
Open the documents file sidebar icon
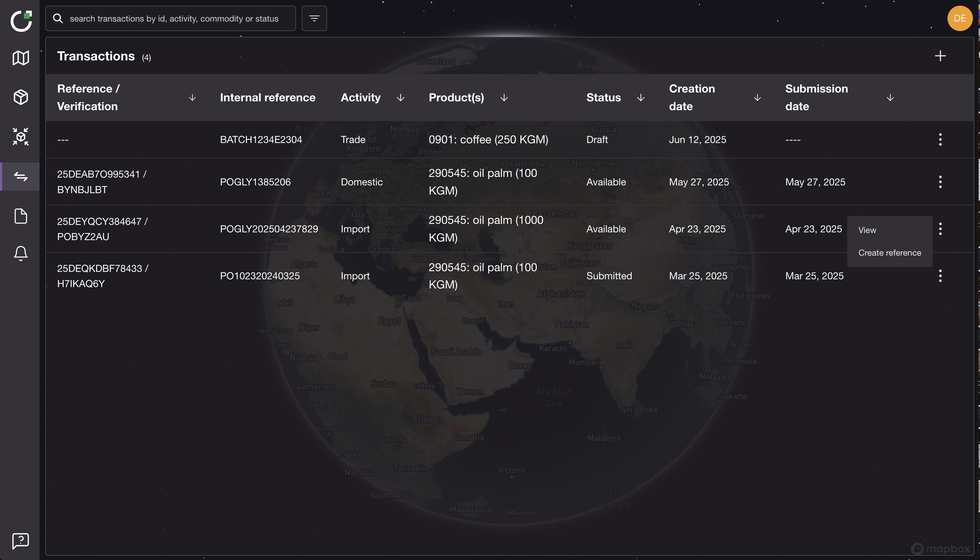coord(20,216)
